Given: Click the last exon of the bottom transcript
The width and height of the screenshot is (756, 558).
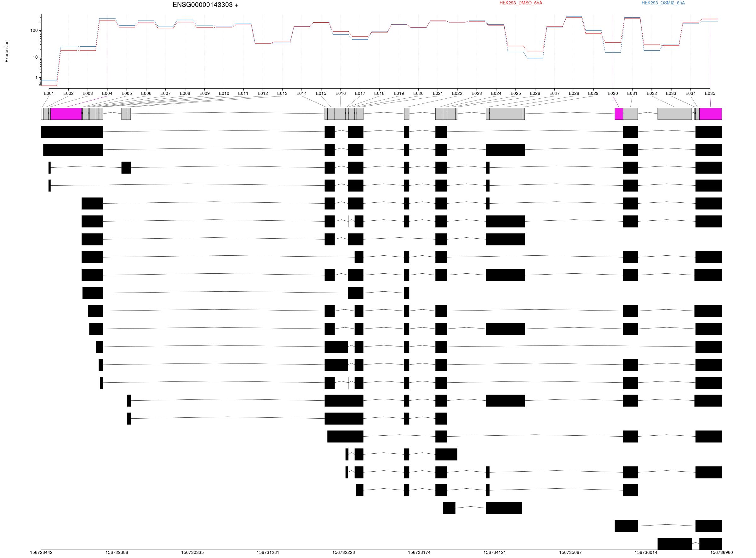Looking at the screenshot, I should pyautogui.click(x=710, y=544).
